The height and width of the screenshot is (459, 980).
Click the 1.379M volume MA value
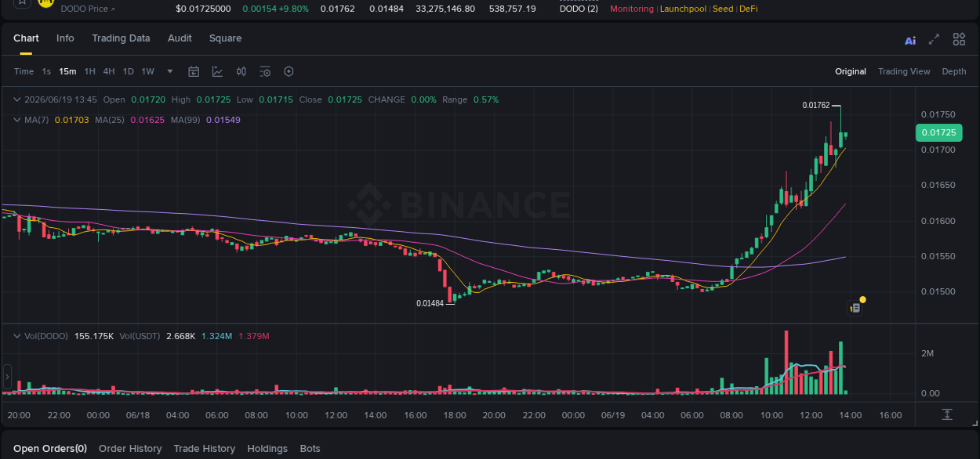(x=253, y=336)
